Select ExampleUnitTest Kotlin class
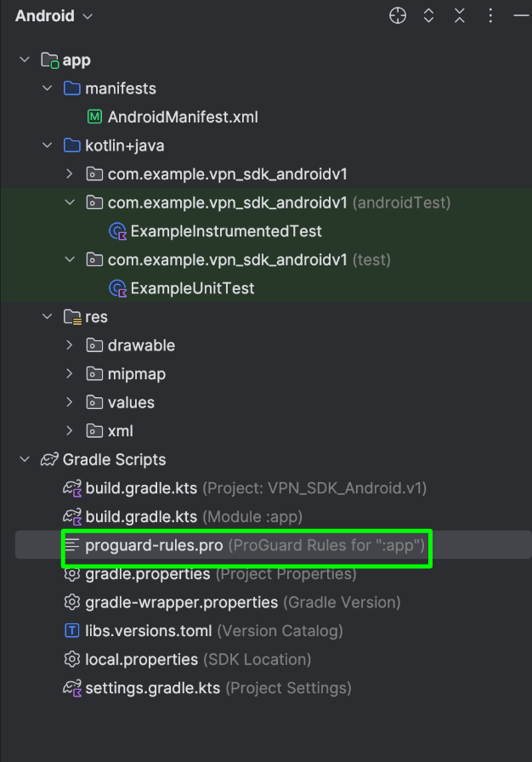Image resolution: width=532 pixels, height=762 pixels. point(191,288)
